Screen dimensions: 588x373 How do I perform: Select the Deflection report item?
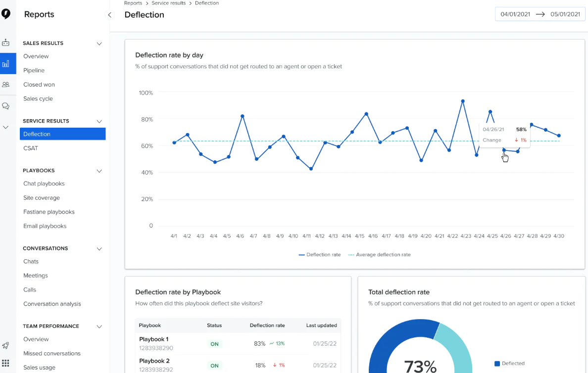pos(63,134)
